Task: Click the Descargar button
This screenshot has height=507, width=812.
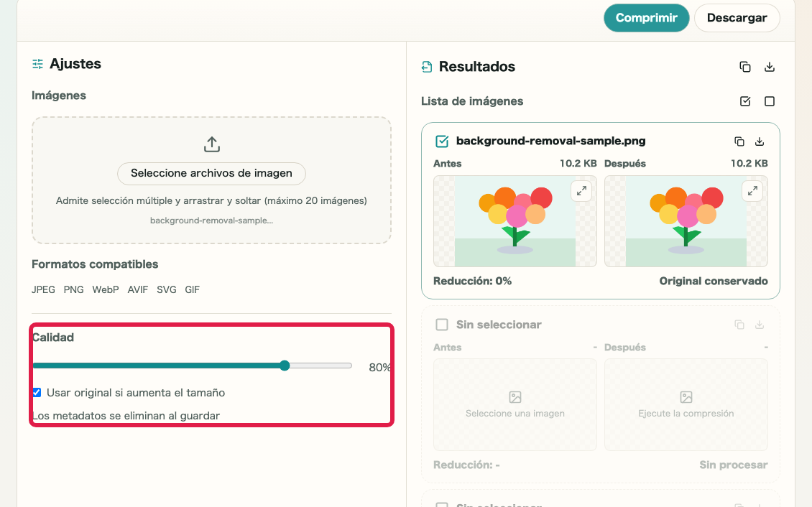Action: click(x=737, y=17)
